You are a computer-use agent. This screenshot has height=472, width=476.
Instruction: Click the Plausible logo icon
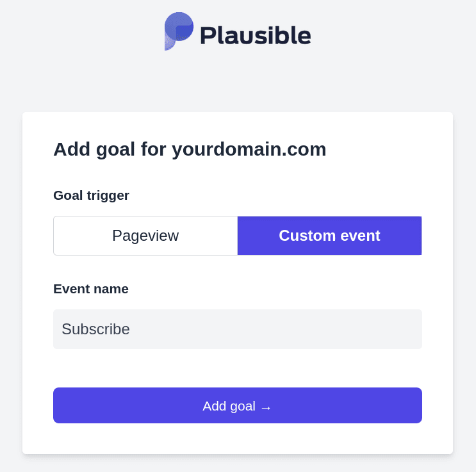(179, 31)
